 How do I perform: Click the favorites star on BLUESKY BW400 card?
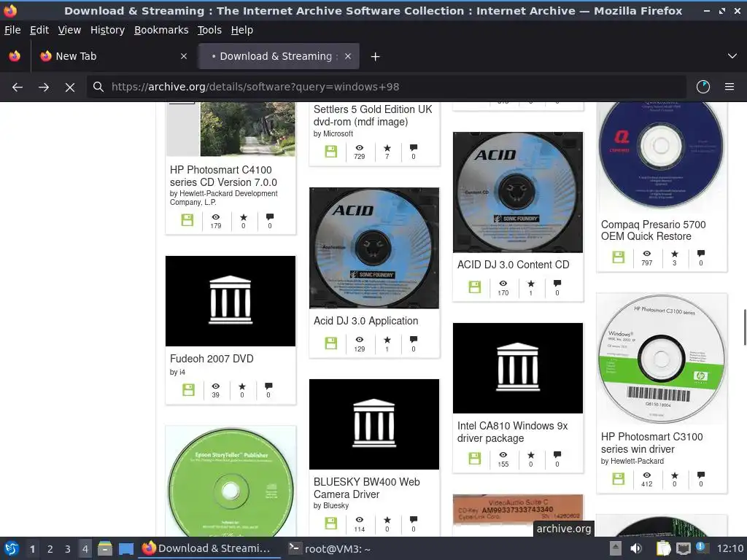[387, 519]
